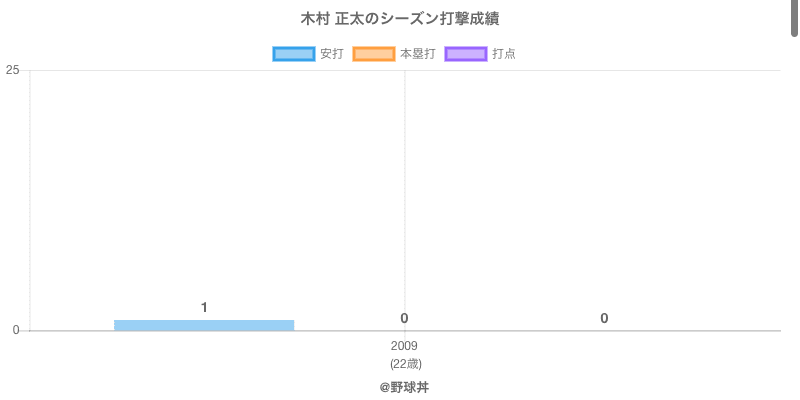This screenshot has width=800, height=400.
Task: Toggle the purple 打点 legend swatch
Action: coord(465,54)
